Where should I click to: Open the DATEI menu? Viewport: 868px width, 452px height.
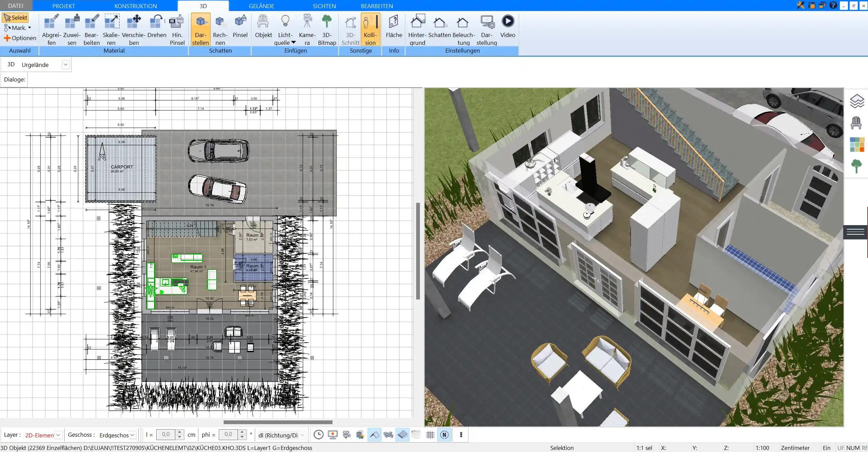[x=16, y=6]
